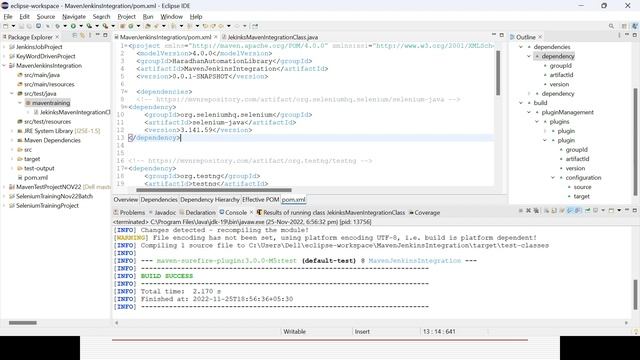The height and width of the screenshot is (360, 640).
Task: Click Remove Launch icon in Console toolbar
Action: click(x=528, y=211)
